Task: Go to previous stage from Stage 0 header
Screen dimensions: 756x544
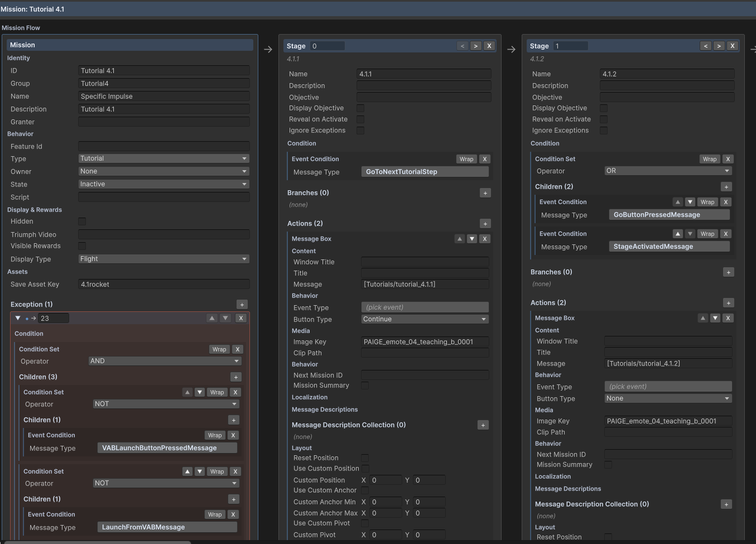Action: 463,46
